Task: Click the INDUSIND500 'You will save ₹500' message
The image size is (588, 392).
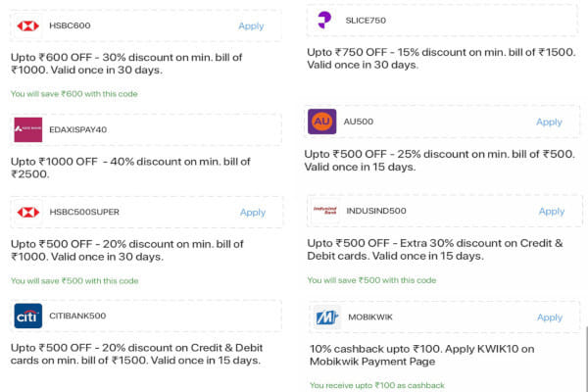Action: click(x=371, y=280)
